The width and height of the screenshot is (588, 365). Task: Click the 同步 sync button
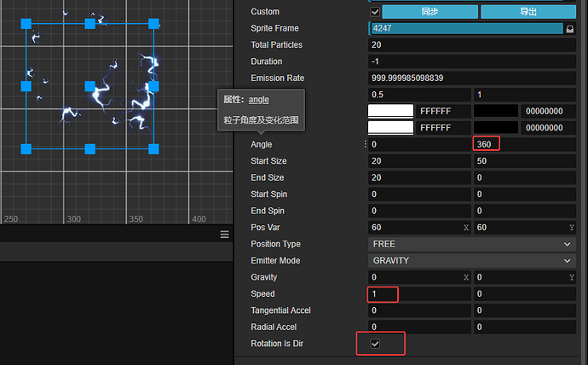[429, 12]
